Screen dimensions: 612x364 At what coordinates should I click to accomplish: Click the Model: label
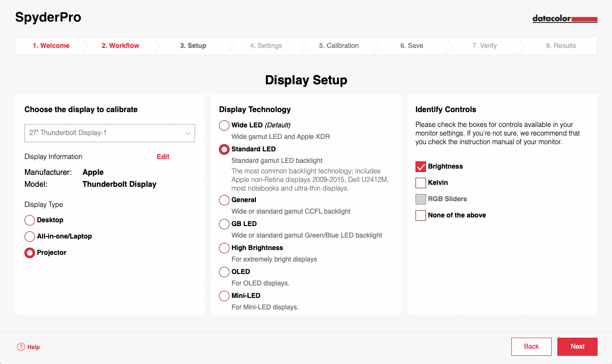(35, 184)
